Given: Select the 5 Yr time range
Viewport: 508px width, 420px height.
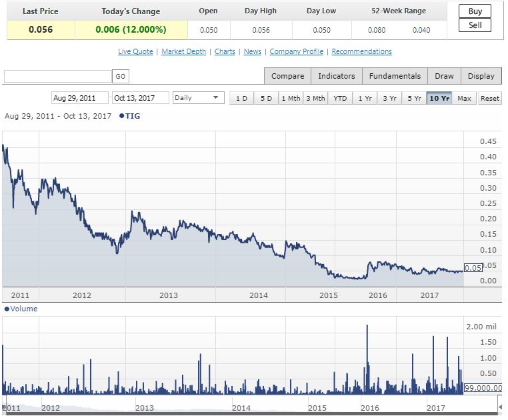Looking at the screenshot, I should click(414, 98).
